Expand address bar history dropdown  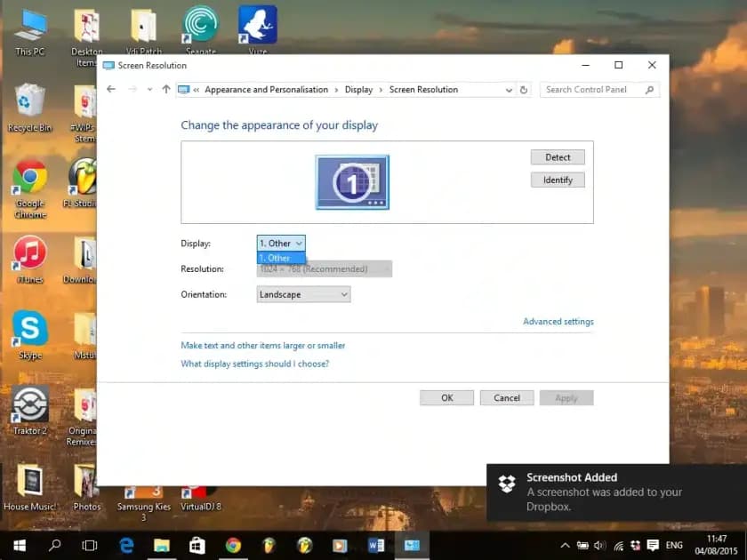pyautogui.click(x=509, y=90)
